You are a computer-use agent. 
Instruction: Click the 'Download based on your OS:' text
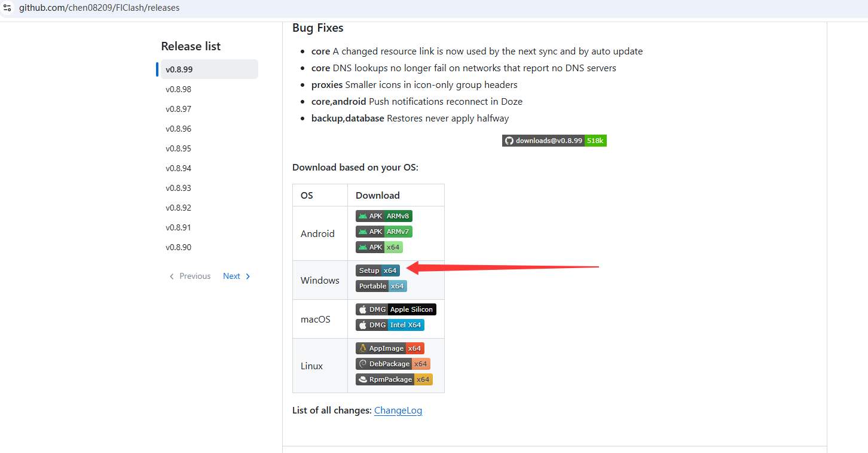tap(355, 168)
